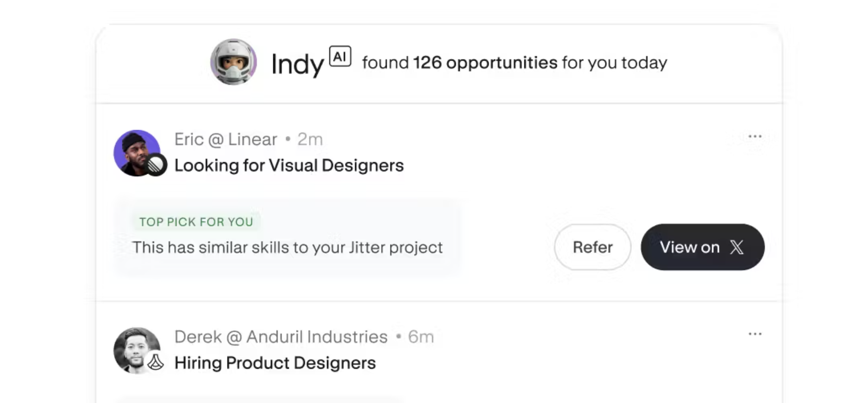Open more options for Derek's post
This screenshot has width=868, height=403.
pyautogui.click(x=755, y=334)
